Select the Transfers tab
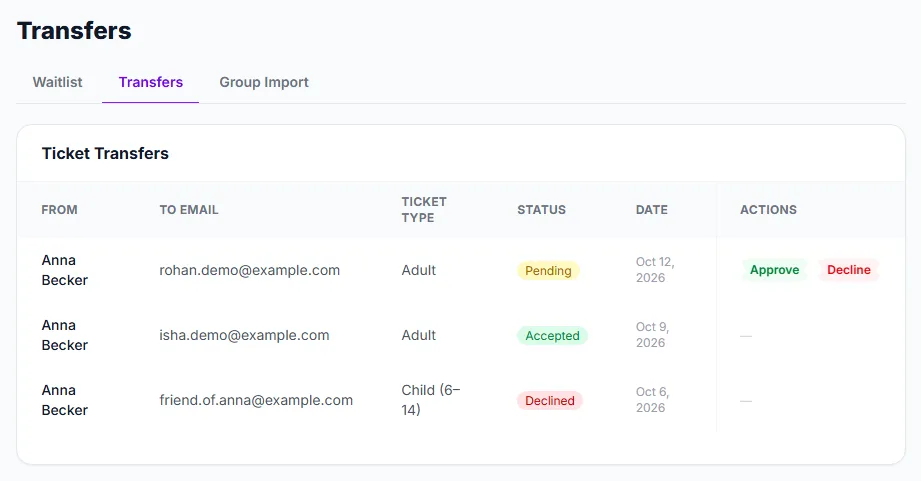The height and width of the screenshot is (481, 921). click(x=150, y=82)
